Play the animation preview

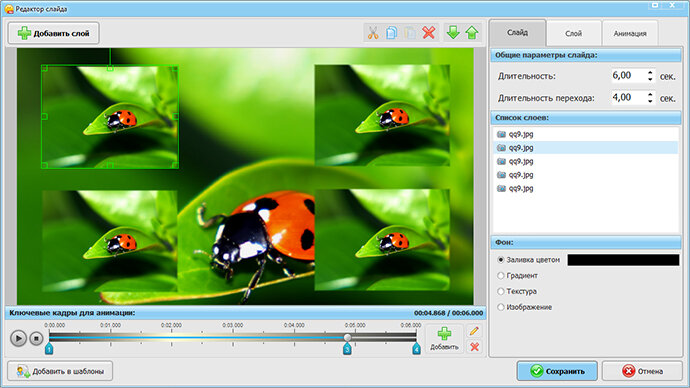18,338
